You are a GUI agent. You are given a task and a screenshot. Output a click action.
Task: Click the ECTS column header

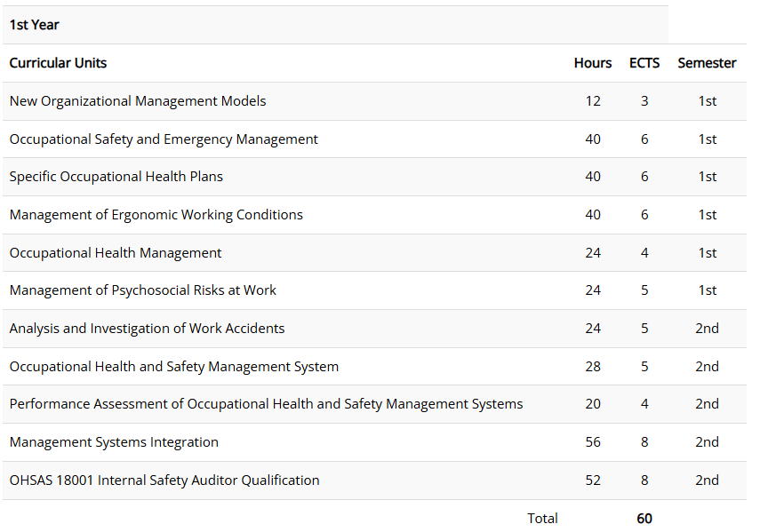pyautogui.click(x=644, y=63)
